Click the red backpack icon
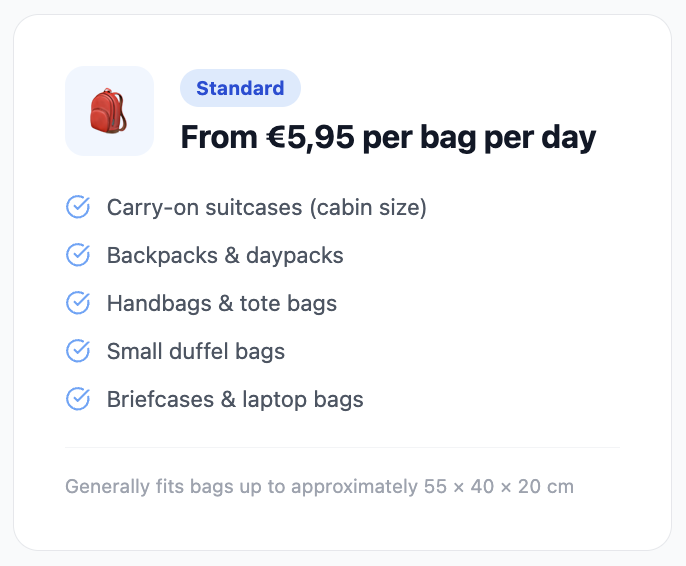Viewport: 686px width, 566px height. coord(109,111)
